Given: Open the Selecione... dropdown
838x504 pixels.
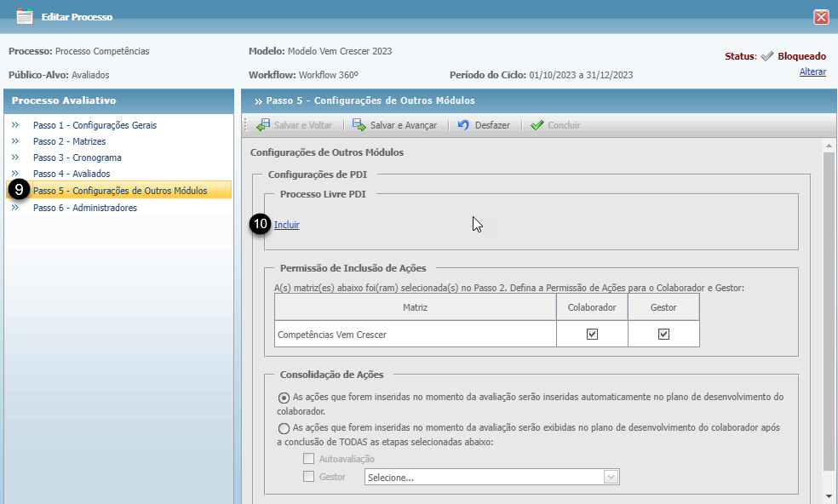Looking at the screenshot, I should pos(491,477).
